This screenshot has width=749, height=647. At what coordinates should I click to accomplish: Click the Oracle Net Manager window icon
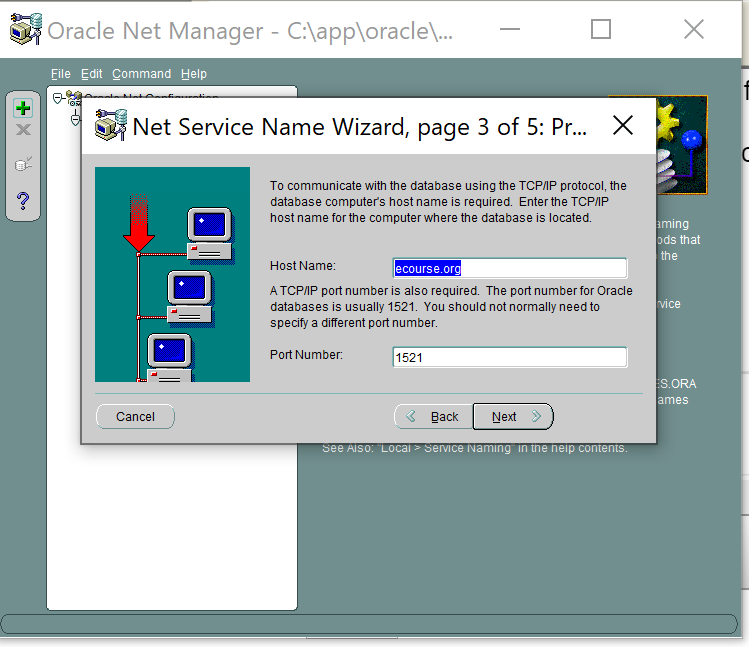[x=25, y=30]
